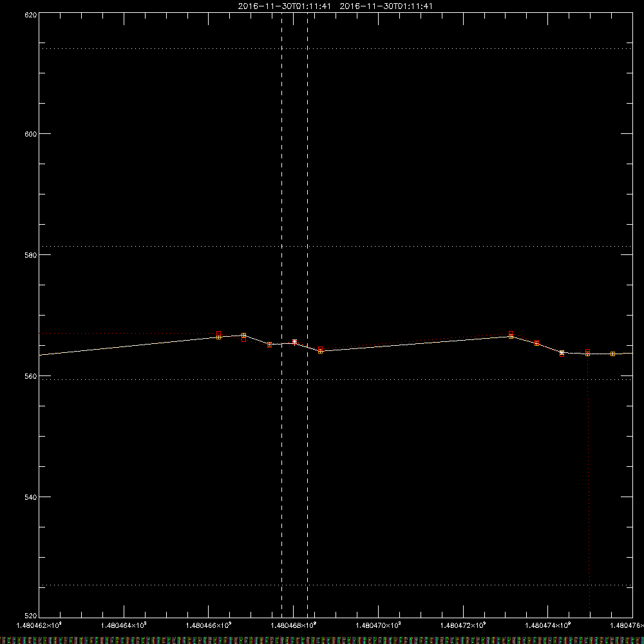Click the 600 y-axis label
This screenshot has height=644, width=644.
coord(31,134)
